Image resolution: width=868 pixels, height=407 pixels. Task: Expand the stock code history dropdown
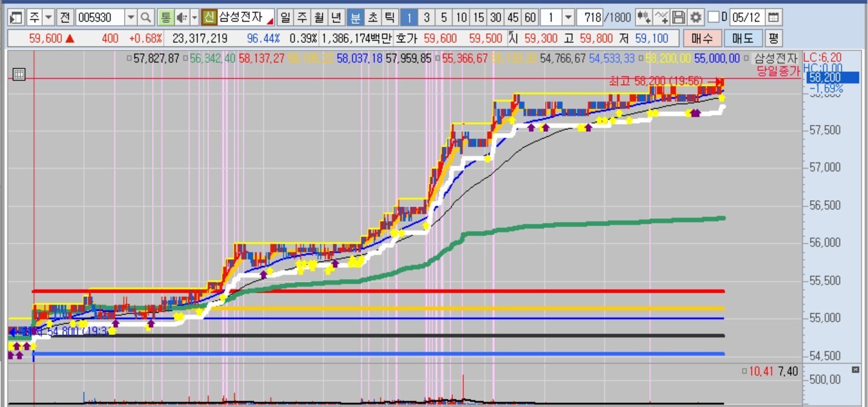click(x=131, y=17)
